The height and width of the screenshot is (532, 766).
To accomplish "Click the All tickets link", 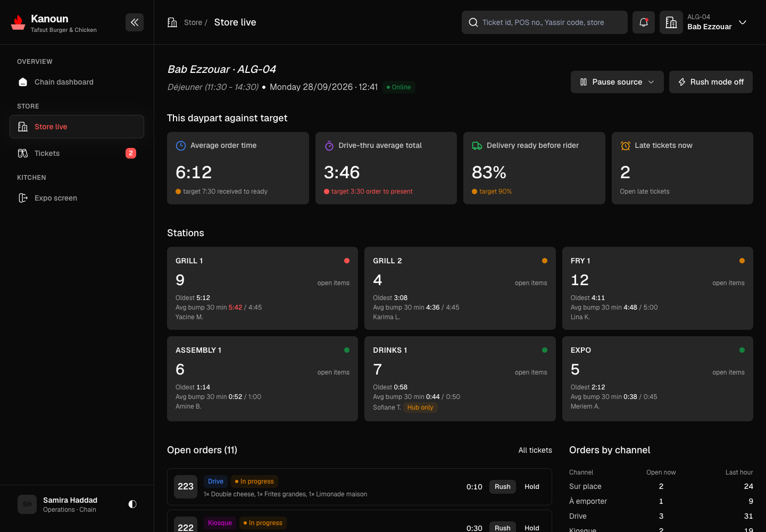I will point(535,450).
